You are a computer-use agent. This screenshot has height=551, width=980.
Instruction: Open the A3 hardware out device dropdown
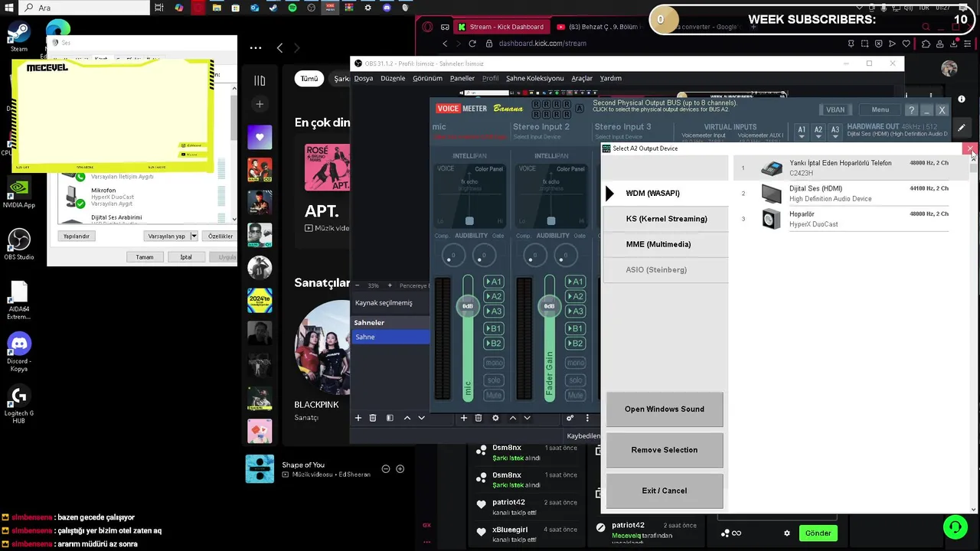pyautogui.click(x=835, y=132)
